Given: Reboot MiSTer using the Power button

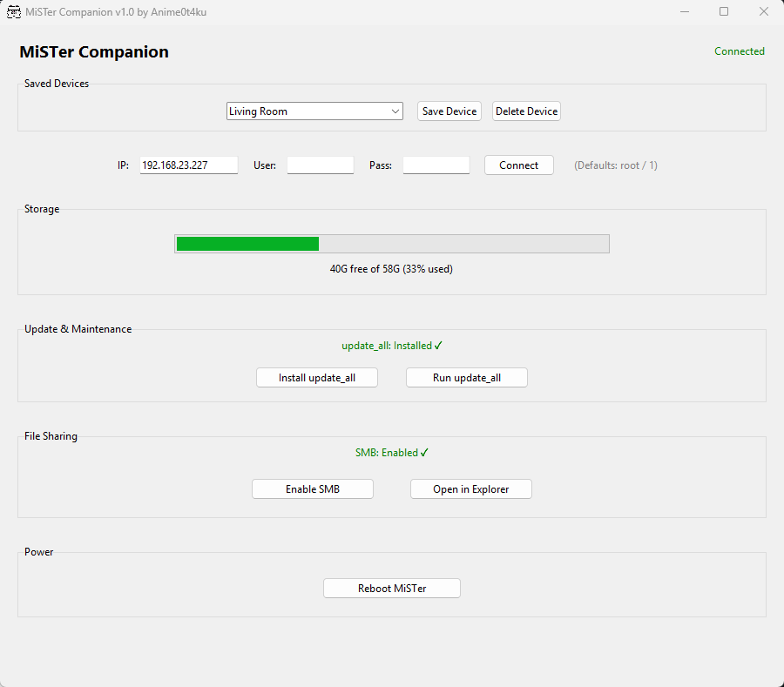Looking at the screenshot, I should (392, 589).
